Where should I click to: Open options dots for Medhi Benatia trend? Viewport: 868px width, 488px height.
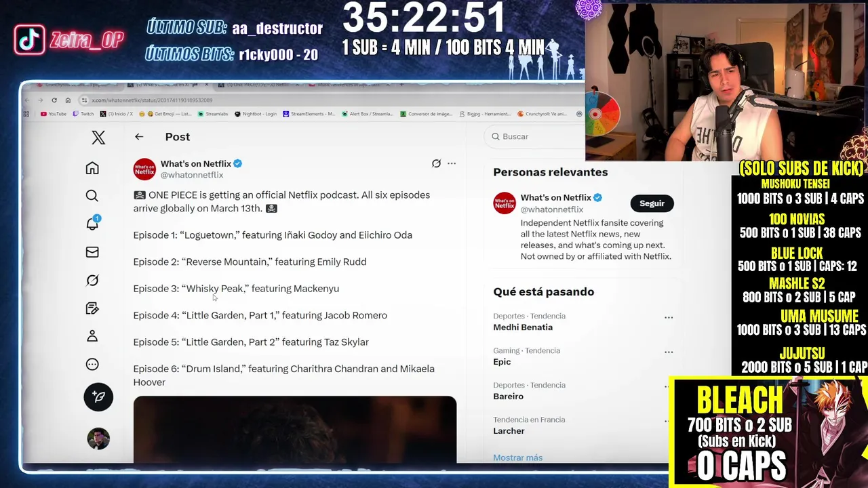click(x=669, y=317)
